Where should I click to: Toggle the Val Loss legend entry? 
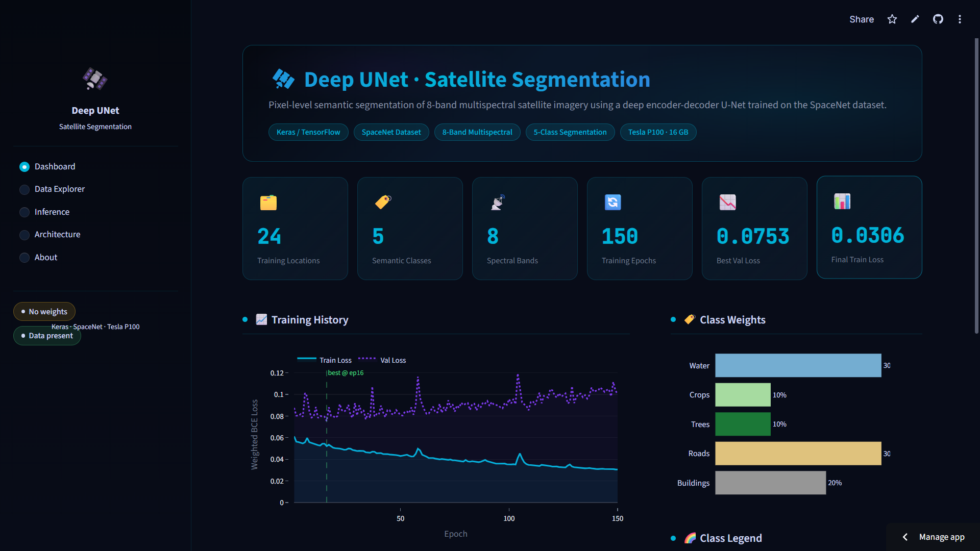tap(382, 360)
